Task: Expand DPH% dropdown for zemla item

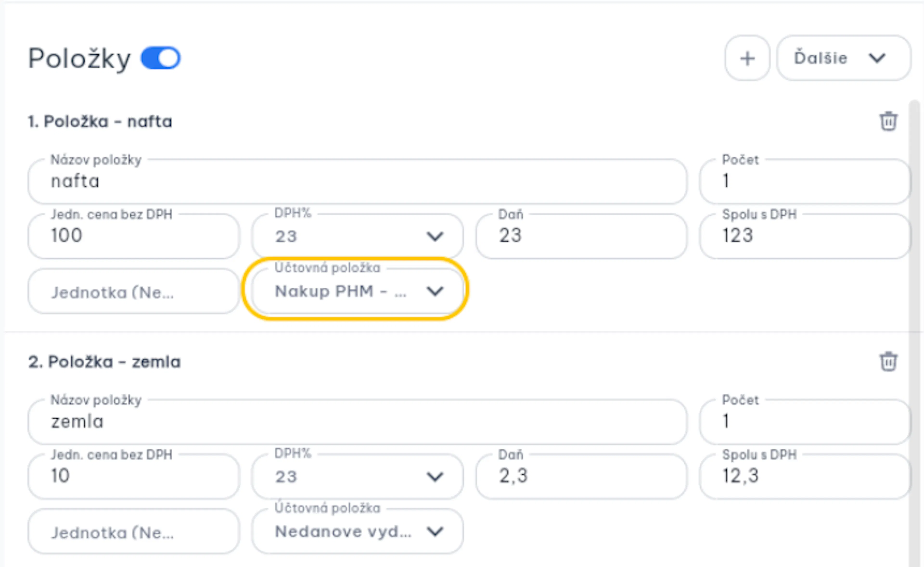Action: point(358,476)
